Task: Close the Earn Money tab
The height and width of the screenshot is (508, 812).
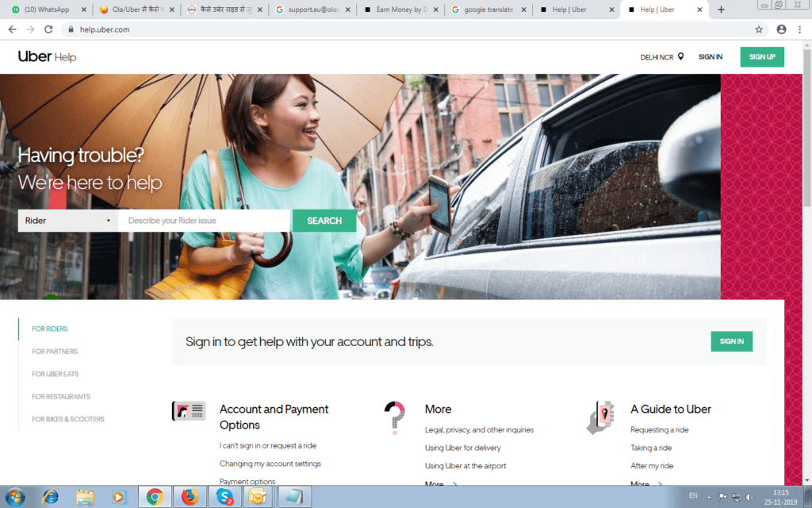Action: tap(435, 10)
